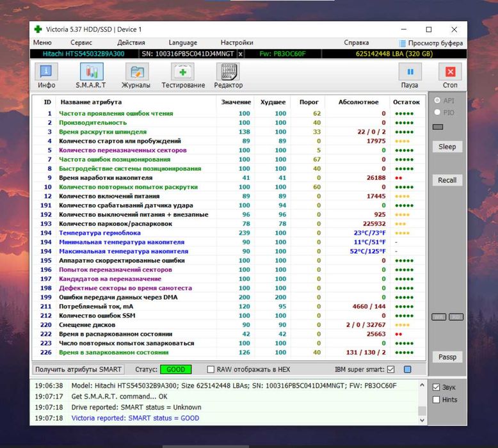
Task: Select row Смещение дисков
Action: coord(229,325)
